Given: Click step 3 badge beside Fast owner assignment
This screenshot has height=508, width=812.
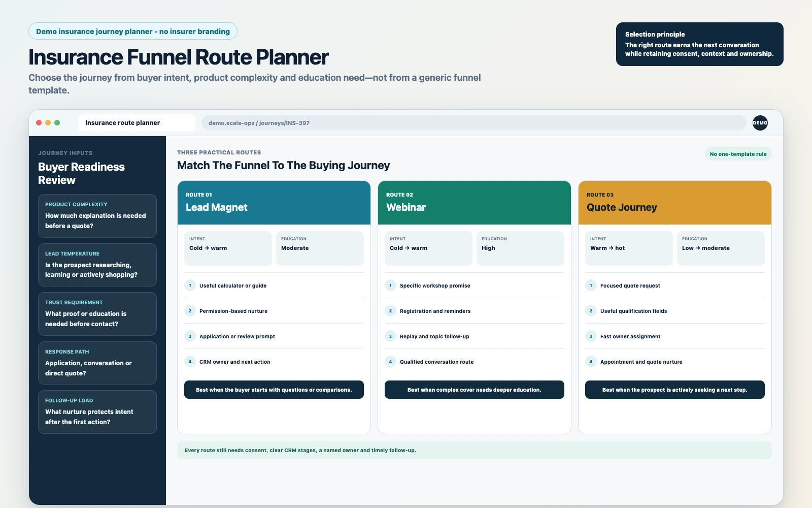Looking at the screenshot, I should point(591,336).
